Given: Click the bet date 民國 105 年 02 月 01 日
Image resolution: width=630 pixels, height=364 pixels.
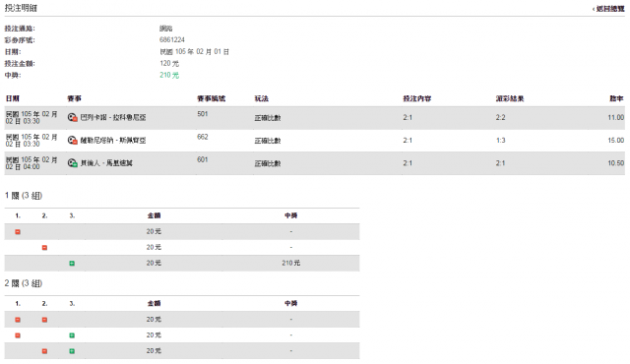Looking at the screenshot, I should click(195, 52).
